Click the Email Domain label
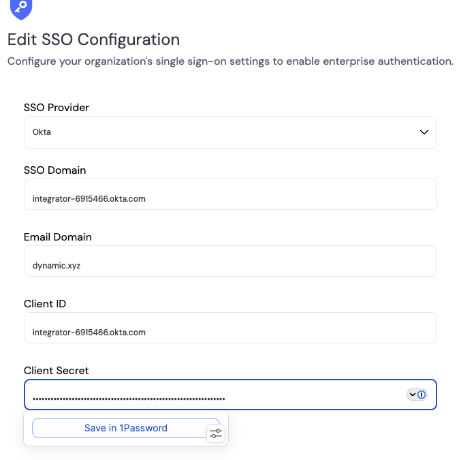476x460 pixels. [x=58, y=237]
